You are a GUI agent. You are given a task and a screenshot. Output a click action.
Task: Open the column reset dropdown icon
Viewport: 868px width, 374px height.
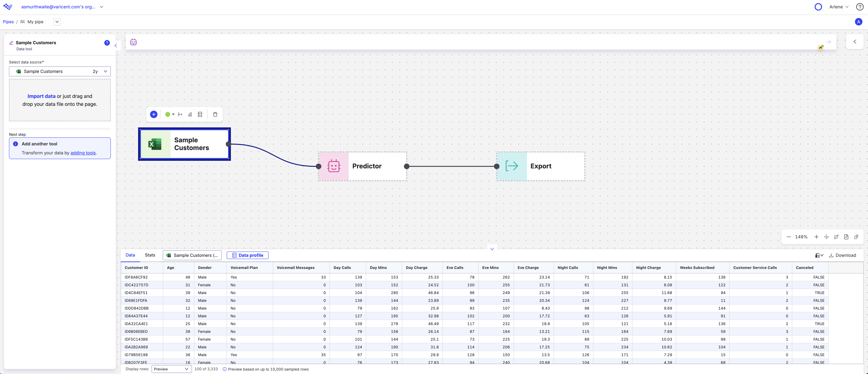(819, 255)
